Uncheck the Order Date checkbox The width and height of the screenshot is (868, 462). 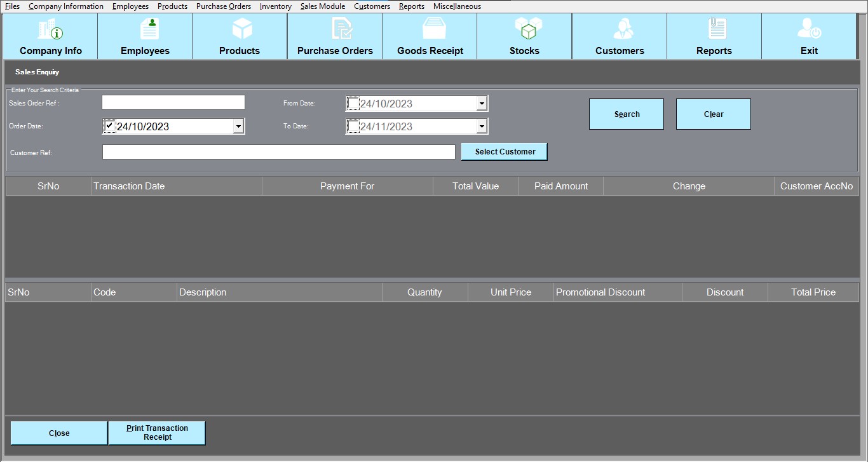tap(109, 126)
